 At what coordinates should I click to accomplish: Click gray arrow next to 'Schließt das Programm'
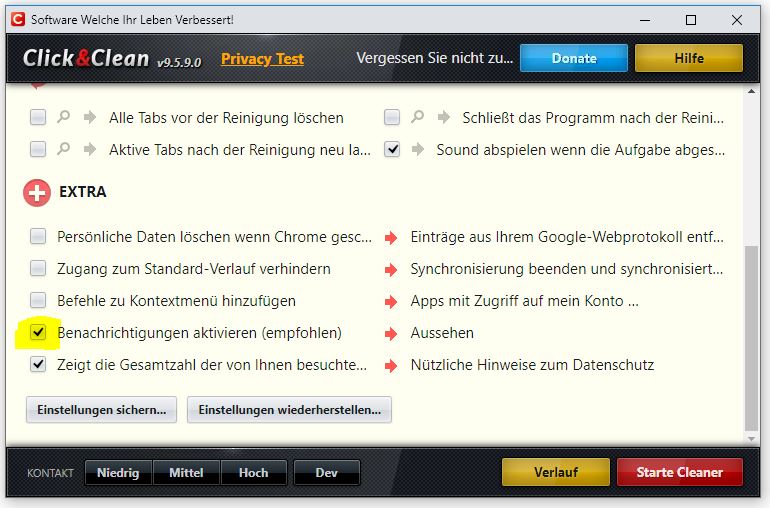444,117
